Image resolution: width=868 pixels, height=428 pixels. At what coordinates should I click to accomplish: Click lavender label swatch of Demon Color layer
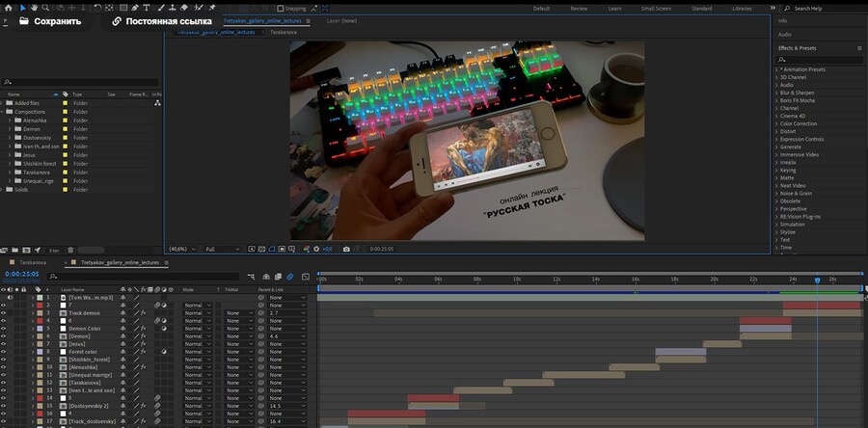coord(40,329)
